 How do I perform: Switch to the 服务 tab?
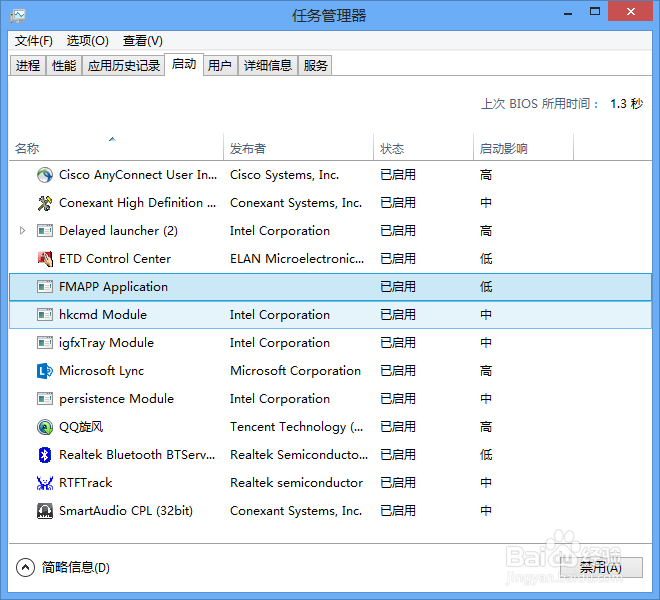click(x=315, y=66)
